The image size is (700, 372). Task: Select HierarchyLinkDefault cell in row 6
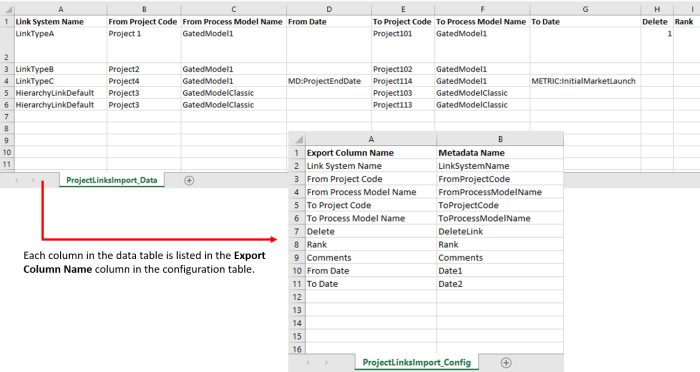tap(60, 105)
